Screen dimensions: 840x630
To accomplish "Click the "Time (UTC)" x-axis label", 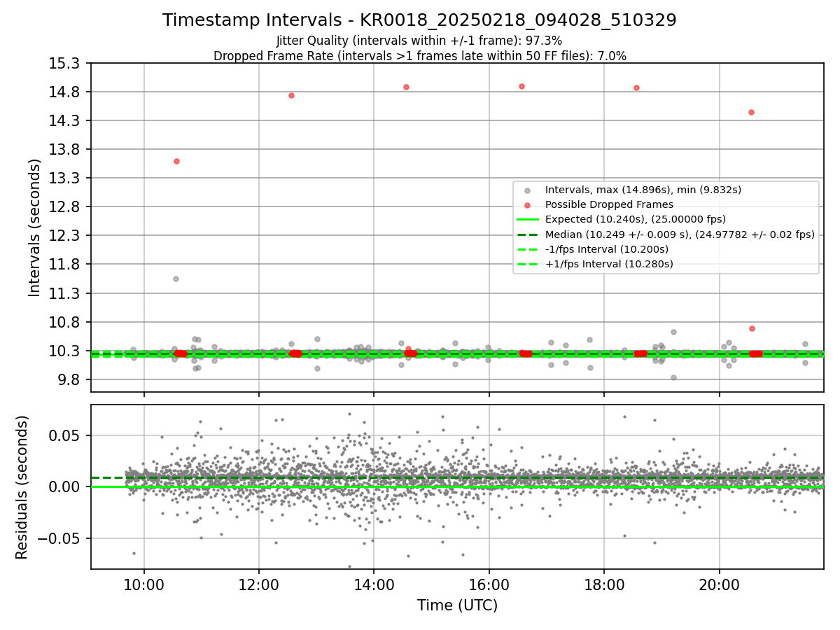I will [x=457, y=605].
